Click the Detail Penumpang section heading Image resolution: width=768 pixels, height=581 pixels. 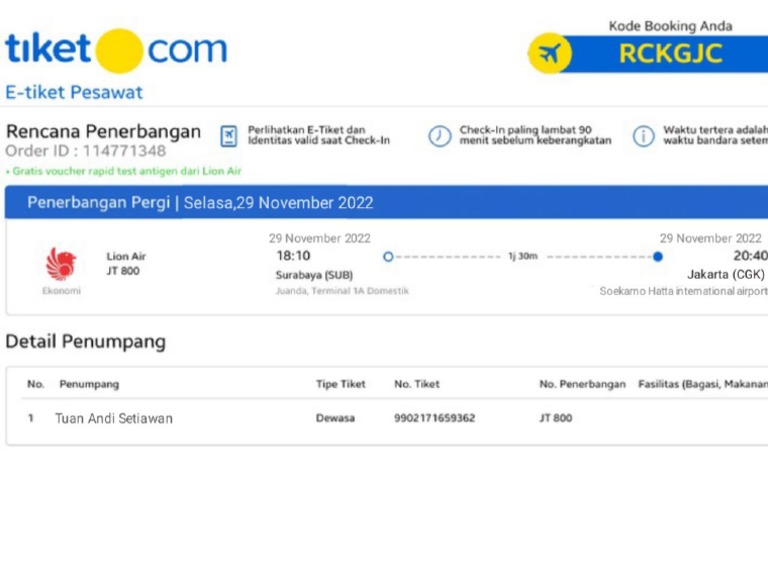click(x=86, y=342)
